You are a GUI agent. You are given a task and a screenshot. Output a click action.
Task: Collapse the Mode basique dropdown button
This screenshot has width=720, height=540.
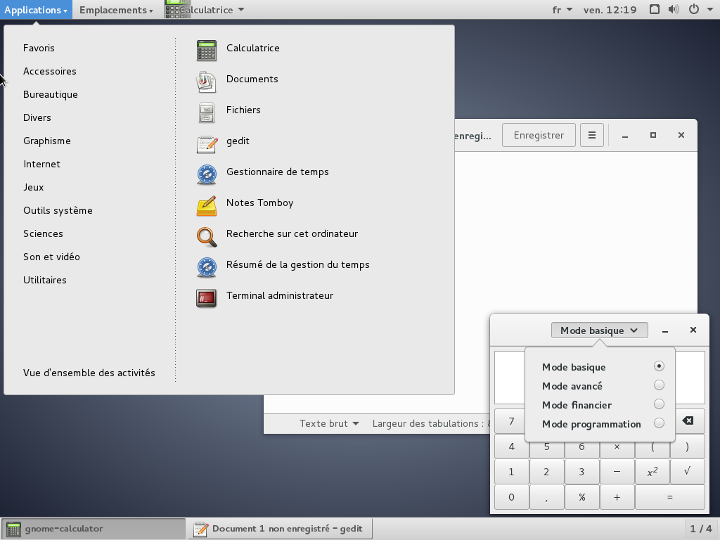coord(599,330)
